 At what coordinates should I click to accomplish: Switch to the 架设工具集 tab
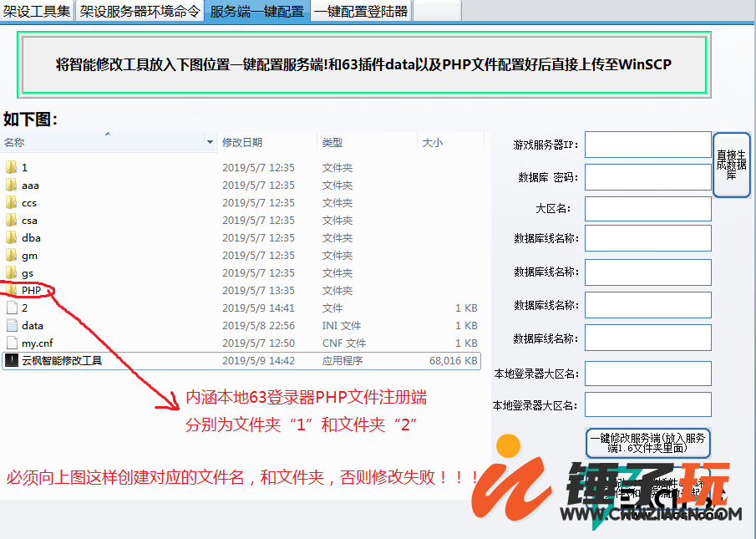coord(38,11)
